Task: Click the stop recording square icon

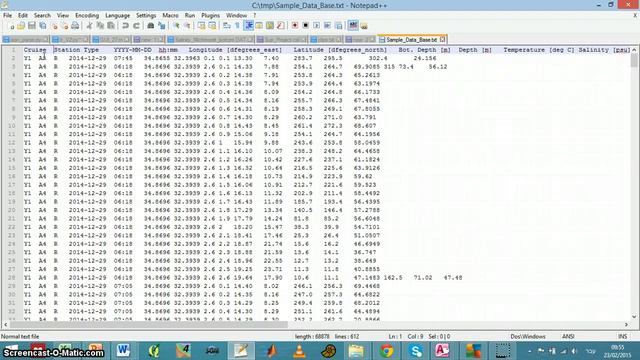Action: [305, 26]
